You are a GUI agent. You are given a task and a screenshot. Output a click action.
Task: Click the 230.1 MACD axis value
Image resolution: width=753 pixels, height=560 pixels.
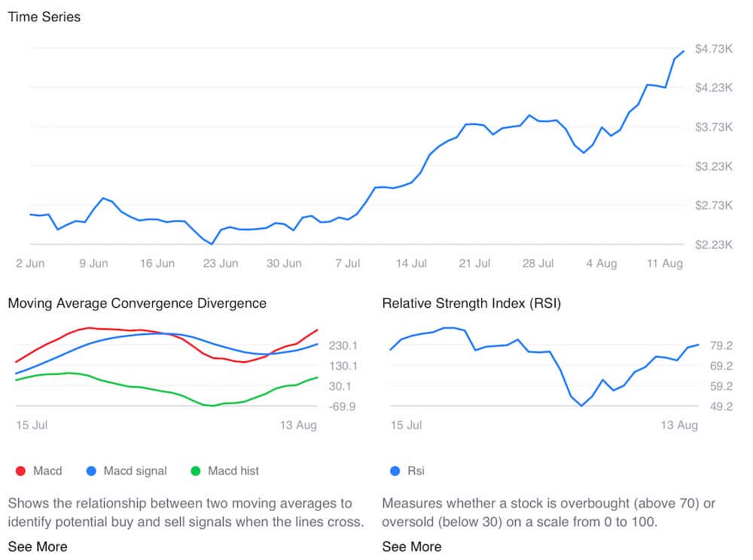coord(343,345)
